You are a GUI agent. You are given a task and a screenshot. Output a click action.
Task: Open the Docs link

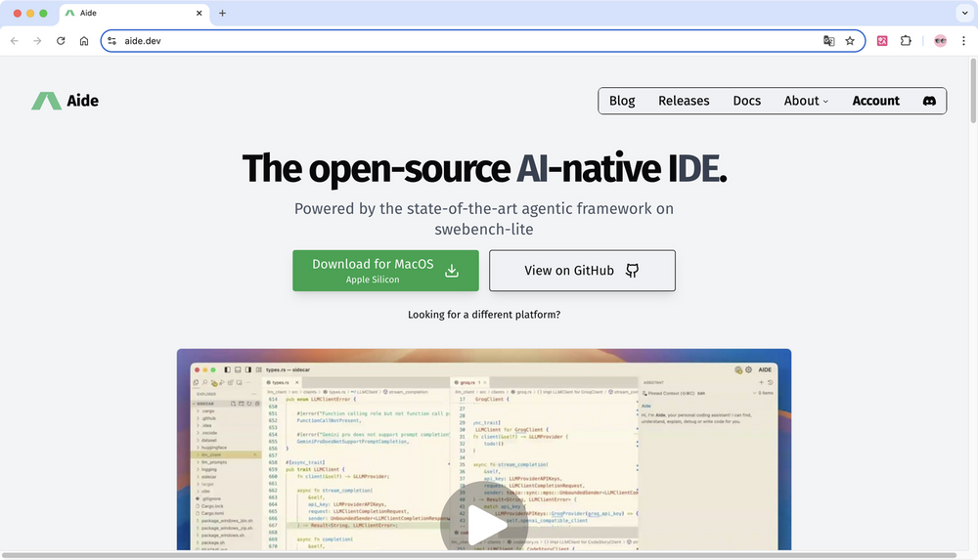[746, 101]
